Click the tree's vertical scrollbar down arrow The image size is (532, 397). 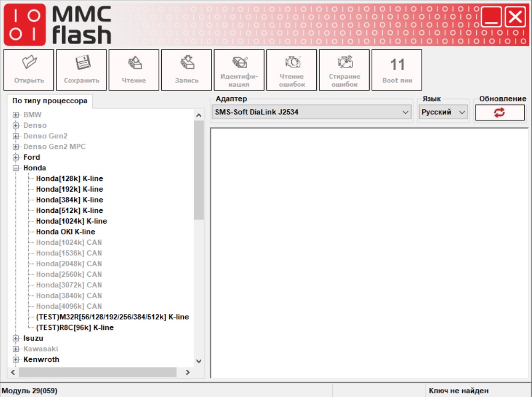(x=199, y=361)
